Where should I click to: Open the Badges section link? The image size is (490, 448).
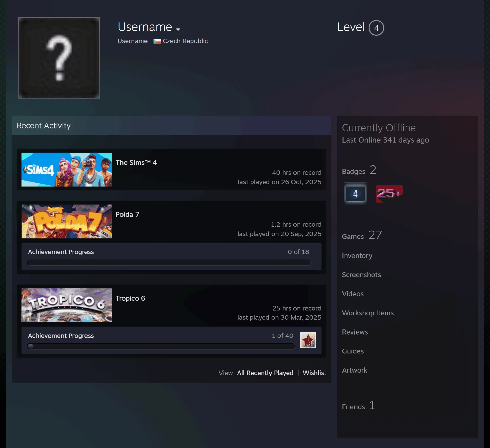pyautogui.click(x=359, y=170)
